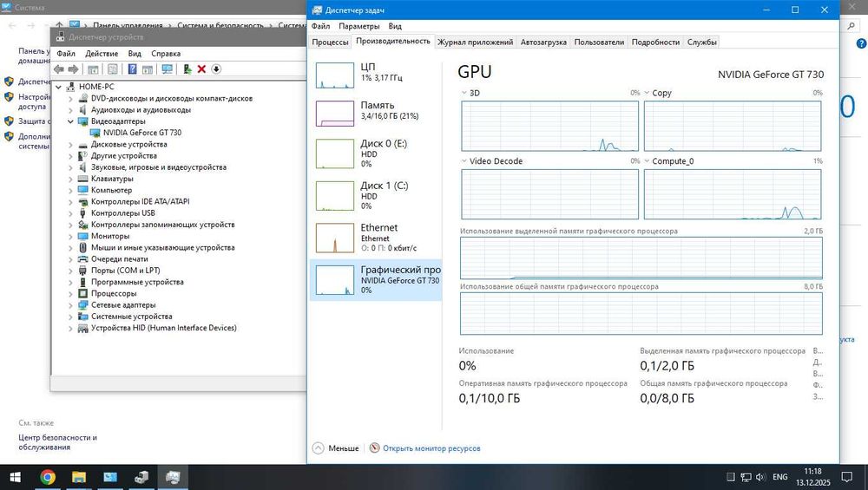
Task: Click ENG language indicator on taskbar
Action: [780, 477]
